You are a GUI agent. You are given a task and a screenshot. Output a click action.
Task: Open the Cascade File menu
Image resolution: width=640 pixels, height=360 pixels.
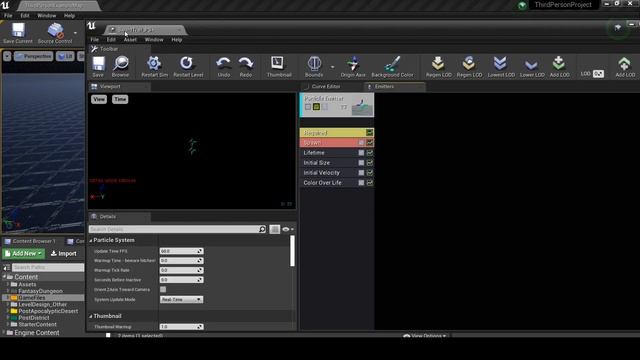pyautogui.click(x=94, y=40)
